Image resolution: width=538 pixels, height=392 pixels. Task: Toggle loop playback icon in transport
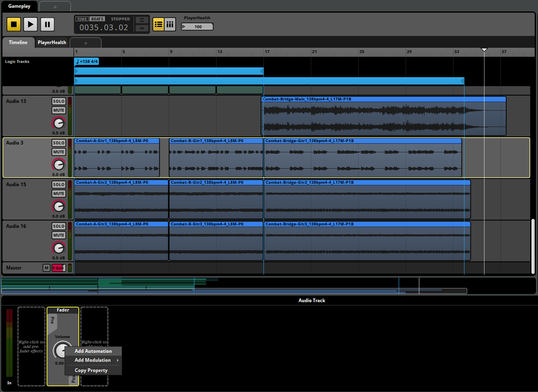tap(142, 20)
